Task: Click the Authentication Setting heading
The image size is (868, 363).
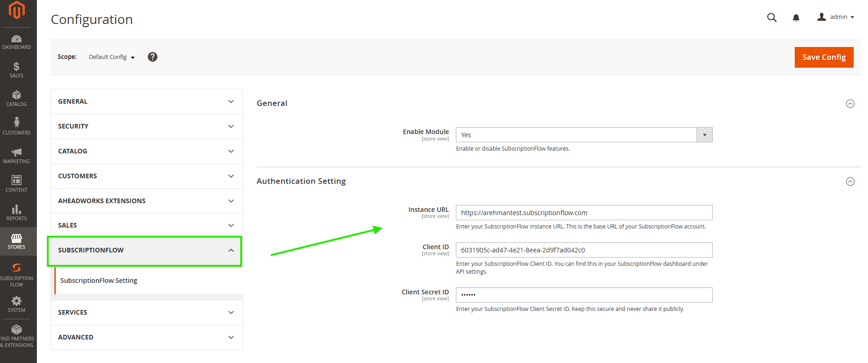Action: coord(301,181)
